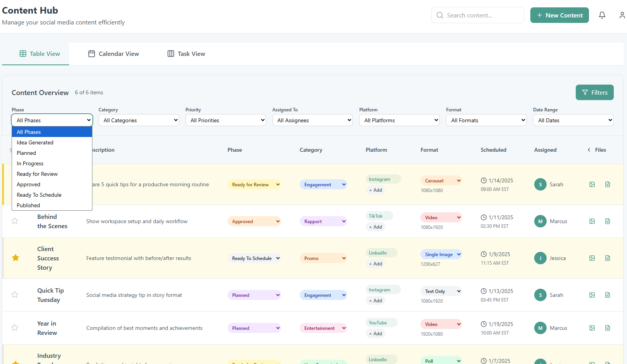This screenshot has width=627, height=364.
Task: Open the user profile icon
Action: coord(622,15)
